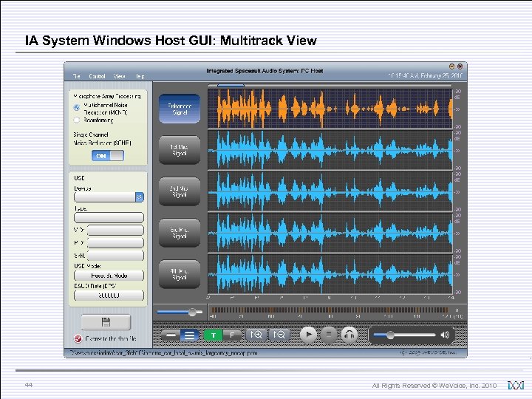This screenshot has width=532, height=399.
Task: Open the Help menu
Action: click(x=140, y=76)
